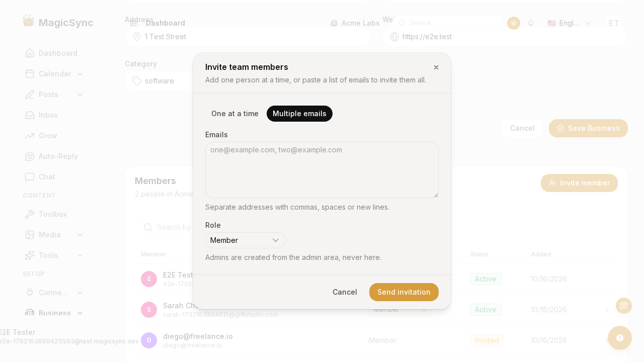Click the E avatar of E2E Tester row
The height and width of the screenshot is (362, 644).
149,279
